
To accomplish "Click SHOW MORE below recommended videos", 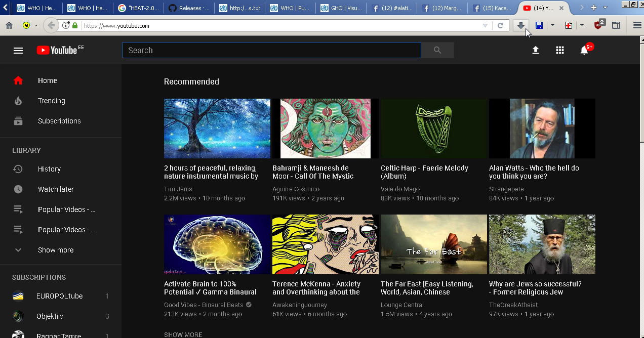I will pos(183,334).
